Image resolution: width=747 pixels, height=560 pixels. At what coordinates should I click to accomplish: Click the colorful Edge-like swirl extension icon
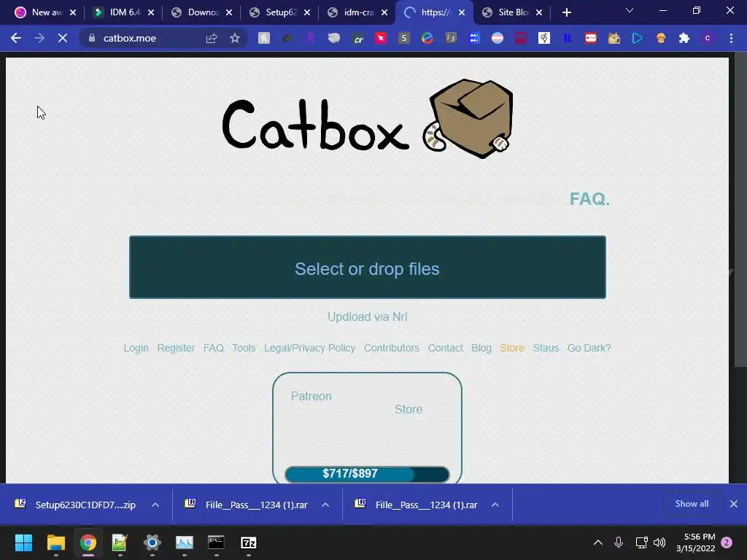click(427, 38)
